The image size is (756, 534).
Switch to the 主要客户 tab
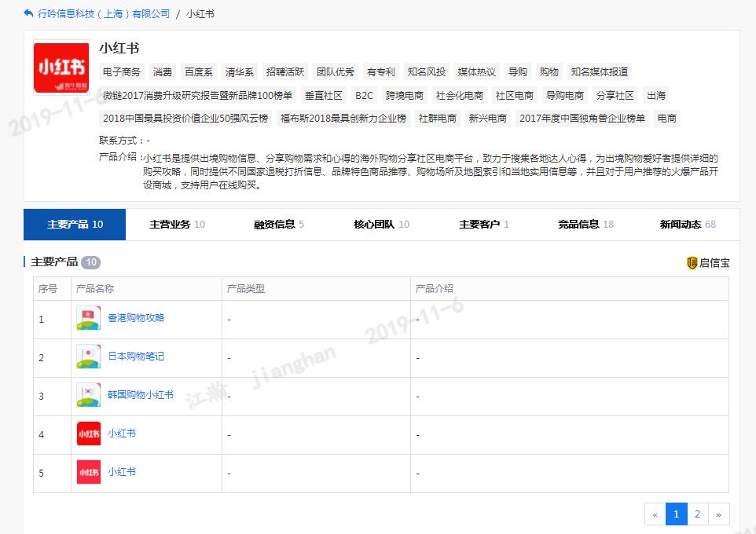tap(483, 225)
